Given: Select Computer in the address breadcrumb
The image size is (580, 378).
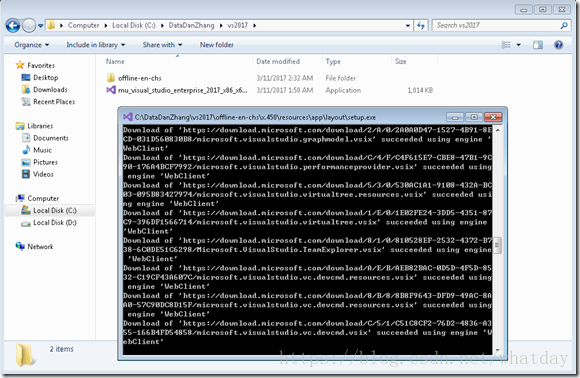Looking at the screenshot, I should click(x=83, y=25).
